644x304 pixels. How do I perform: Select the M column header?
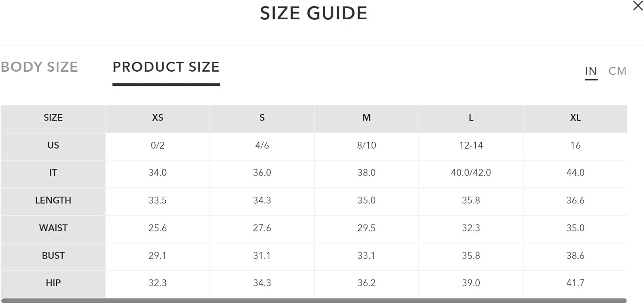pyautogui.click(x=366, y=118)
